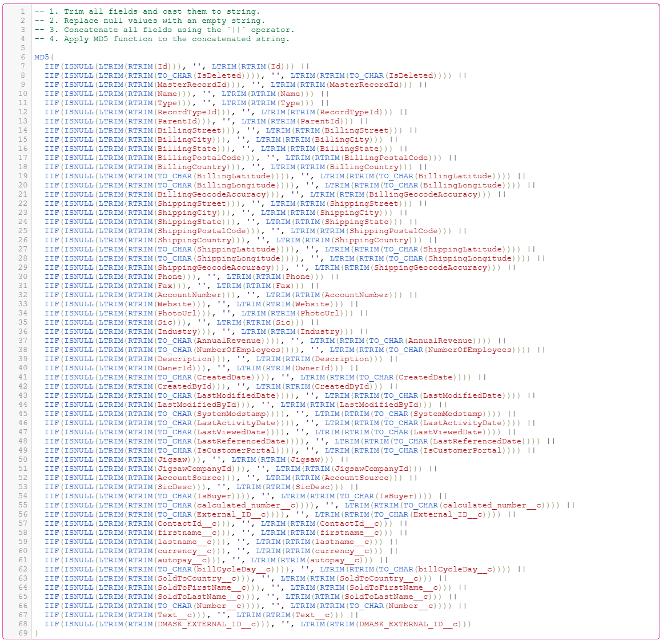663x644 pixels.
Task: Click the || operator ending the LastReferencedDate line
Action: click(551, 441)
